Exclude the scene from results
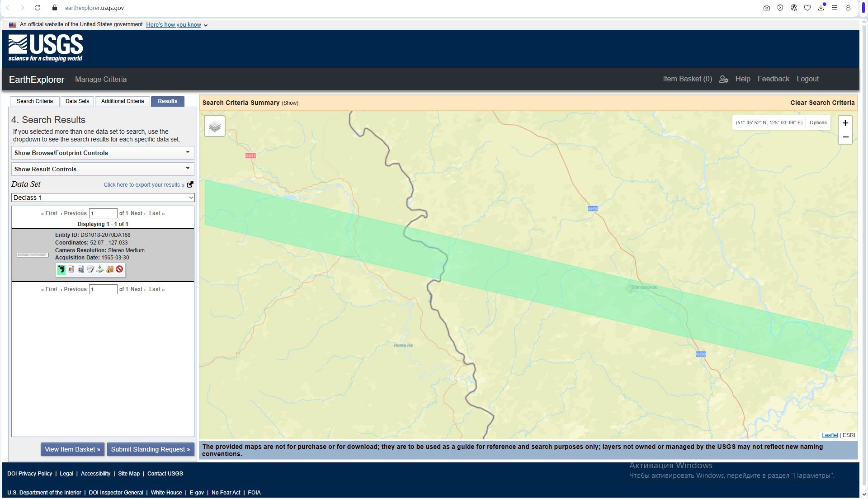Viewport: 868px width, 499px height. [119, 270]
